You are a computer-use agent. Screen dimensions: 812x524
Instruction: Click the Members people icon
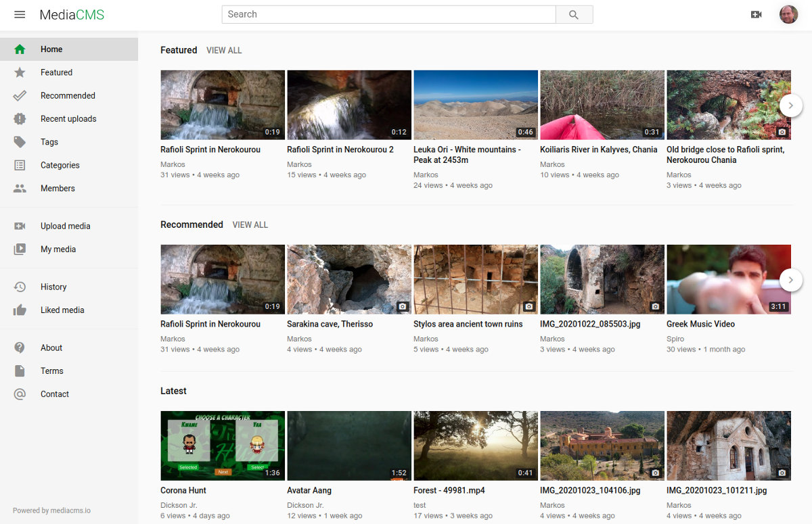(20, 188)
